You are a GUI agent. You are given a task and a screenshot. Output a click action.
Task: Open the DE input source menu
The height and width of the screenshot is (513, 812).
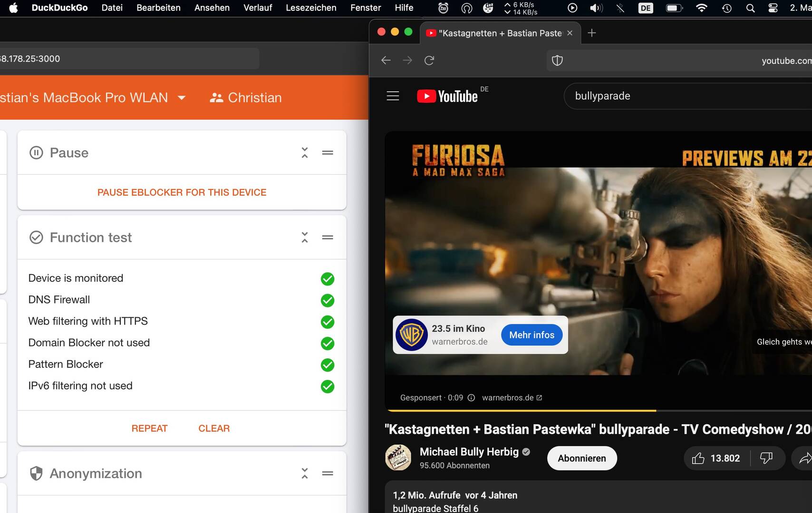coord(646,8)
